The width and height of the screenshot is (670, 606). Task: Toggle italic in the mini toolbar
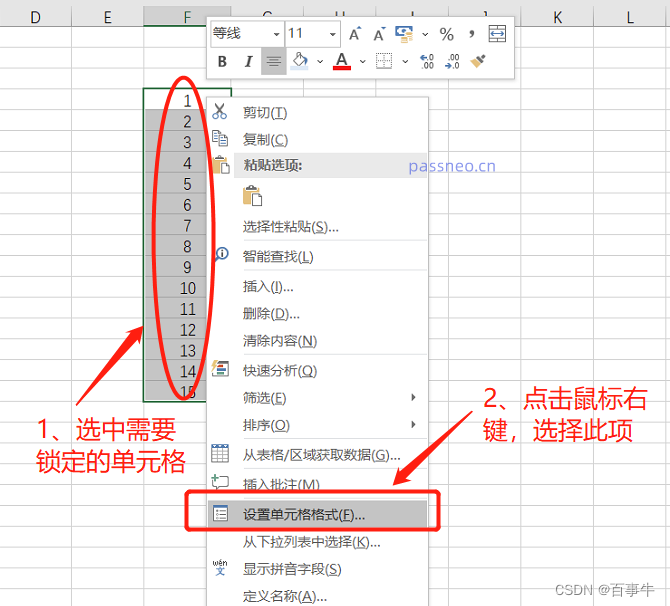coord(249,62)
